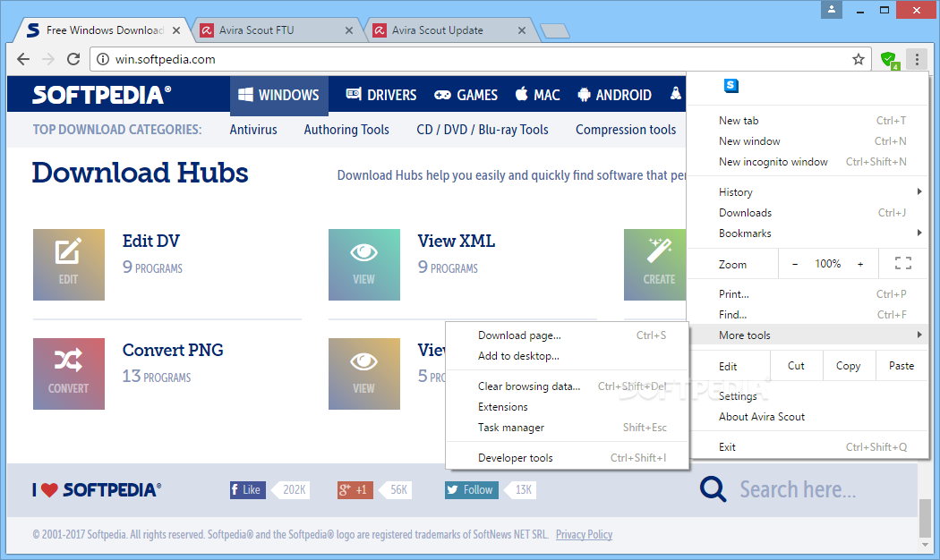Viewport: 940px width, 560px height.
Task: Click the Twitter Follow button
Action: (471, 490)
